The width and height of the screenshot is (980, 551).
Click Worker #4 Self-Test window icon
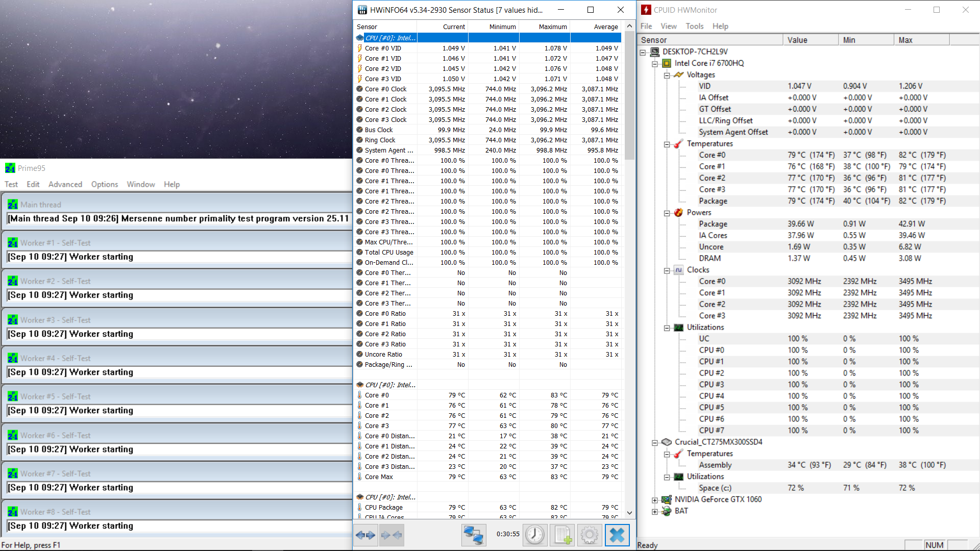click(x=13, y=358)
